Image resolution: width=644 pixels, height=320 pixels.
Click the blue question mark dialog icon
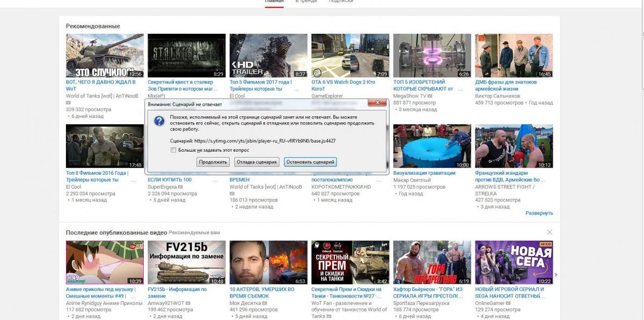(159, 122)
